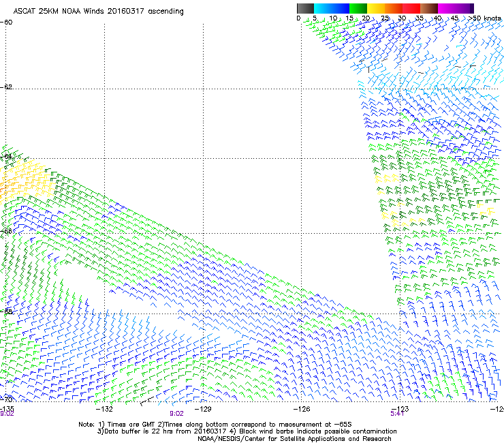The height and width of the screenshot is (443, 504).
Task: Click the '-123' longitude label
Action: coord(400,409)
